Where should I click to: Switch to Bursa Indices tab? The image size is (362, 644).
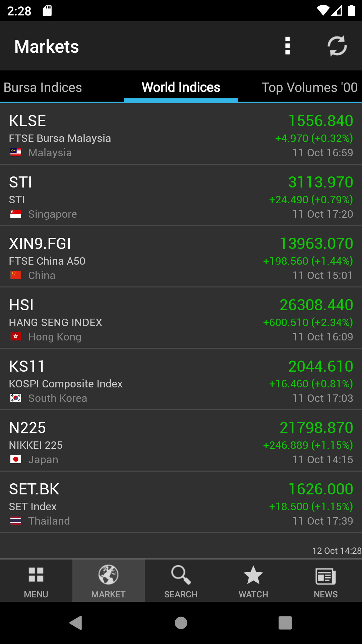pos(43,88)
